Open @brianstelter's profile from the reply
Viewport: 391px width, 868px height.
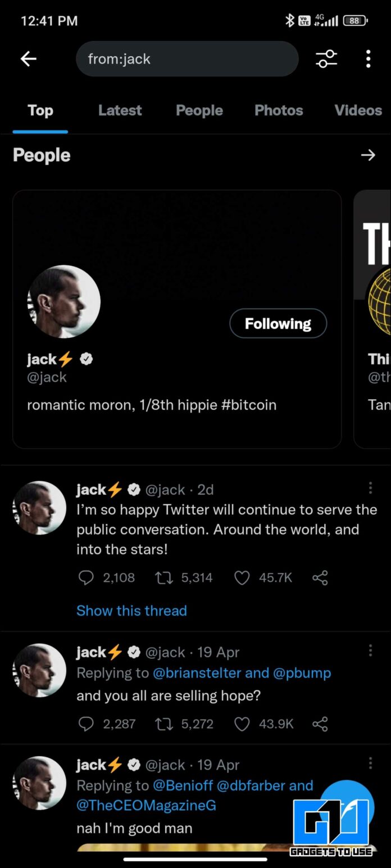tap(189, 673)
